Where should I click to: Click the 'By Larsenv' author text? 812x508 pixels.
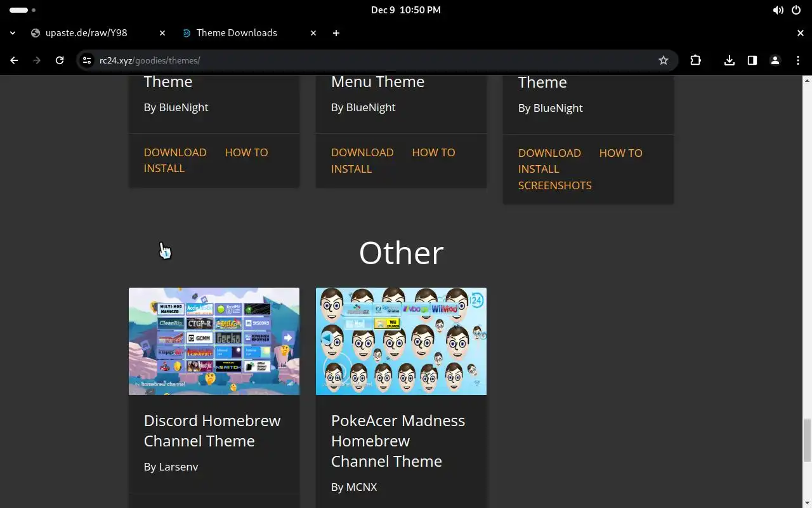coord(171,467)
